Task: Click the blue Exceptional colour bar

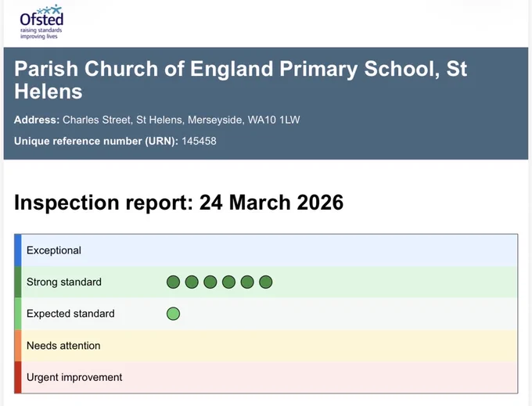Action: point(18,250)
